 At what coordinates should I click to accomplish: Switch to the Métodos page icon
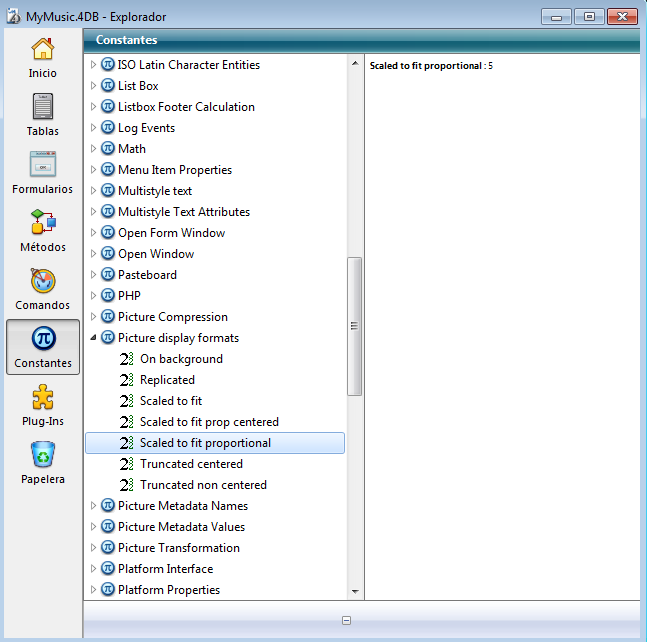42,224
